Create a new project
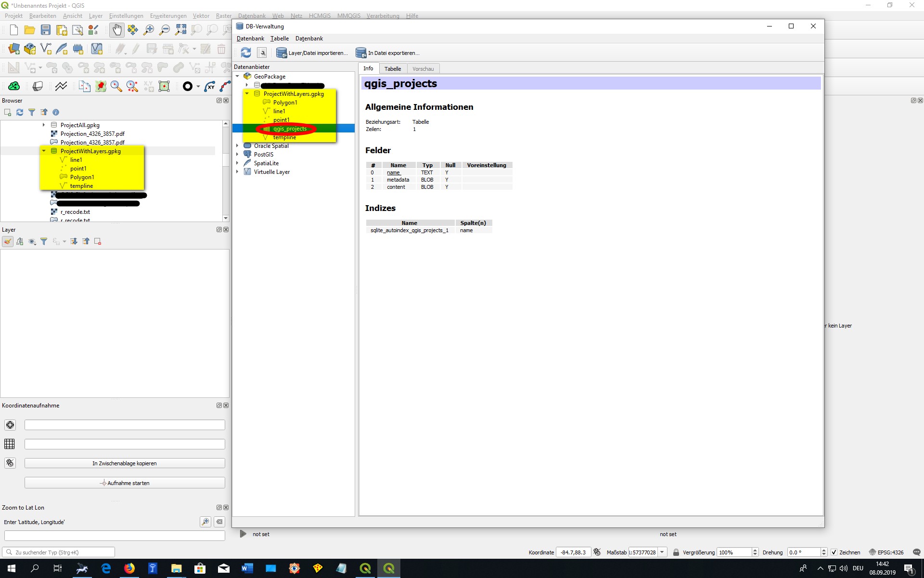This screenshot has height=578, width=924. 13,30
